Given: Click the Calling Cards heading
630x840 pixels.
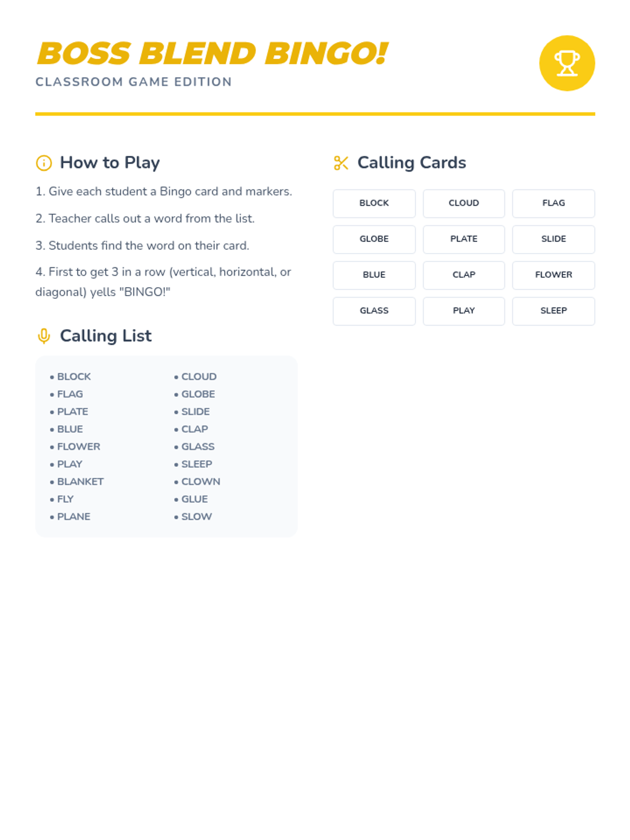Looking at the screenshot, I should [412, 163].
